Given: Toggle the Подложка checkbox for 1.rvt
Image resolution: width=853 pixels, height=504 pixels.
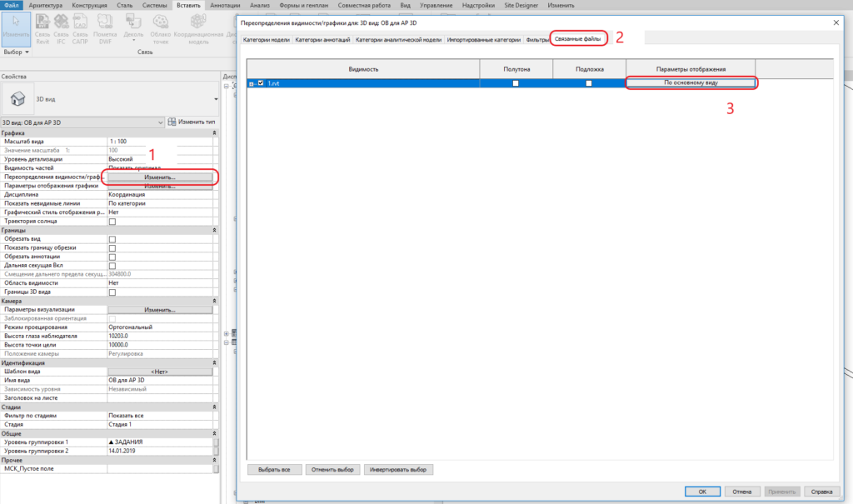Looking at the screenshot, I should [x=589, y=83].
